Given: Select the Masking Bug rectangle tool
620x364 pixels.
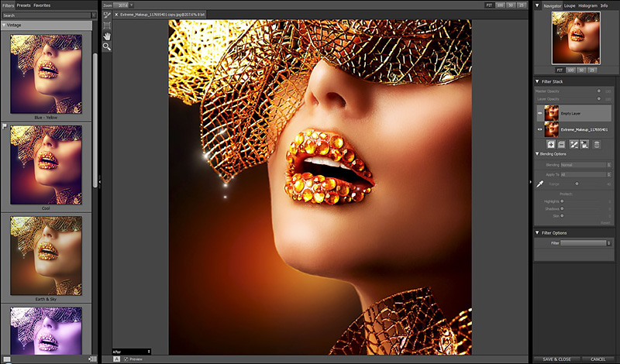Looking at the screenshot, I should (107, 26).
